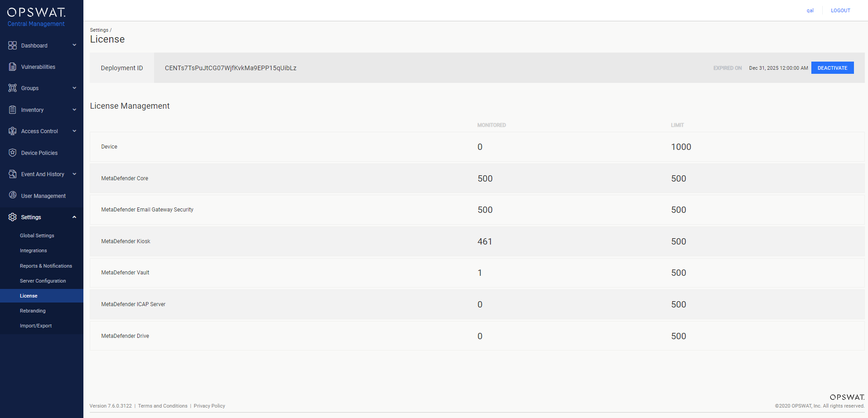Viewport: 868px width, 418px height.
Task: Open the Device Policies page
Action: (39, 153)
